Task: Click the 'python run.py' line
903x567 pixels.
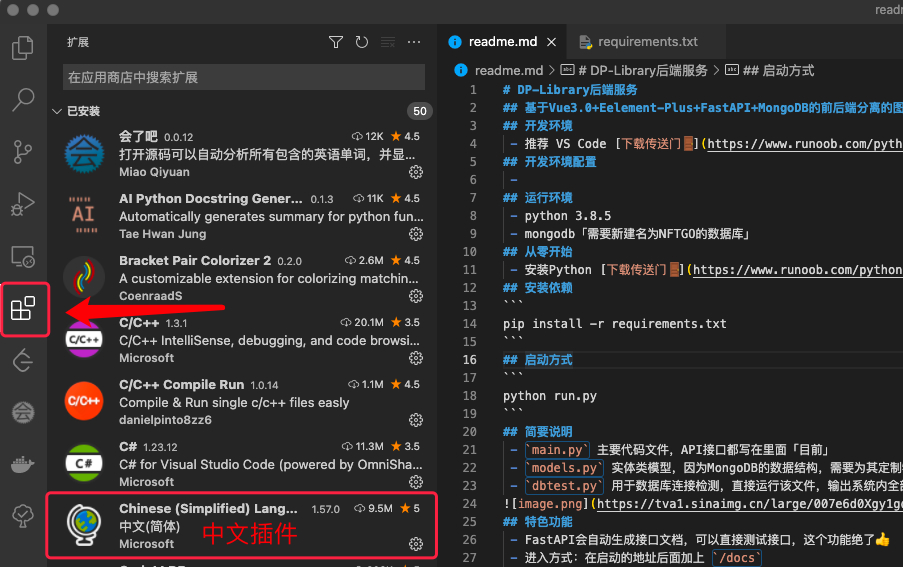Action: click(x=549, y=396)
